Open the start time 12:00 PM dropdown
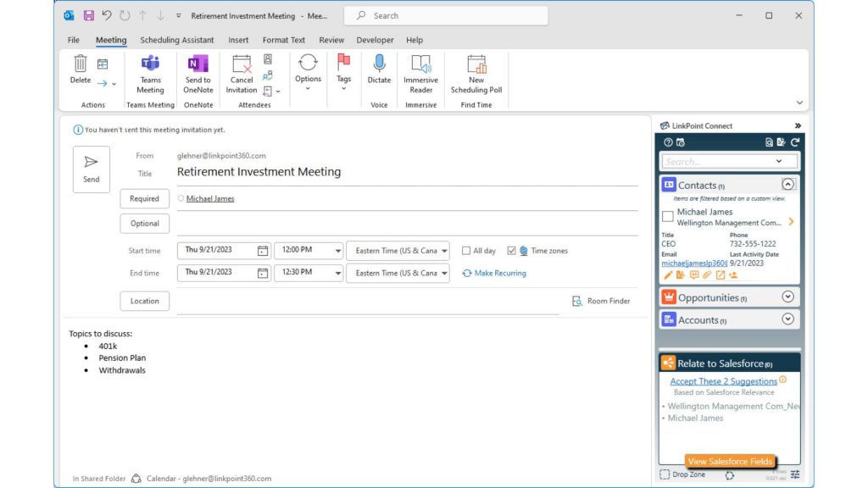The image size is (868, 488). pyautogui.click(x=337, y=251)
